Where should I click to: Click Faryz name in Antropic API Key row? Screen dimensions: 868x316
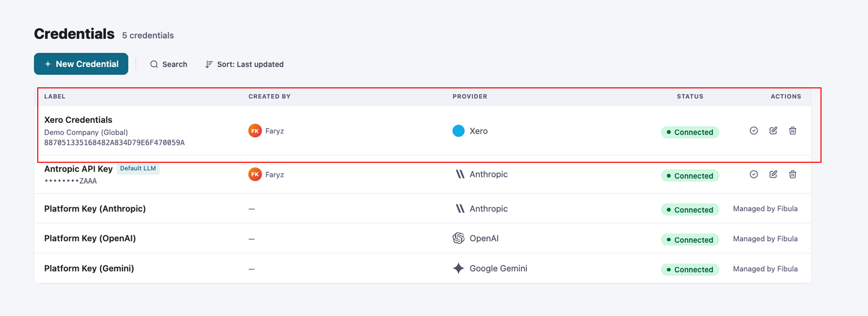point(274,175)
